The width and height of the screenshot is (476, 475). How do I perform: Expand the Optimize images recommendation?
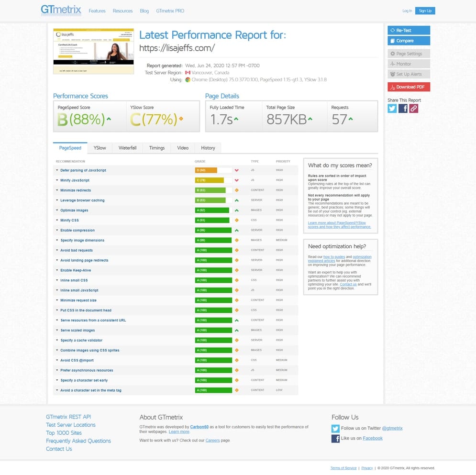pyautogui.click(x=74, y=210)
